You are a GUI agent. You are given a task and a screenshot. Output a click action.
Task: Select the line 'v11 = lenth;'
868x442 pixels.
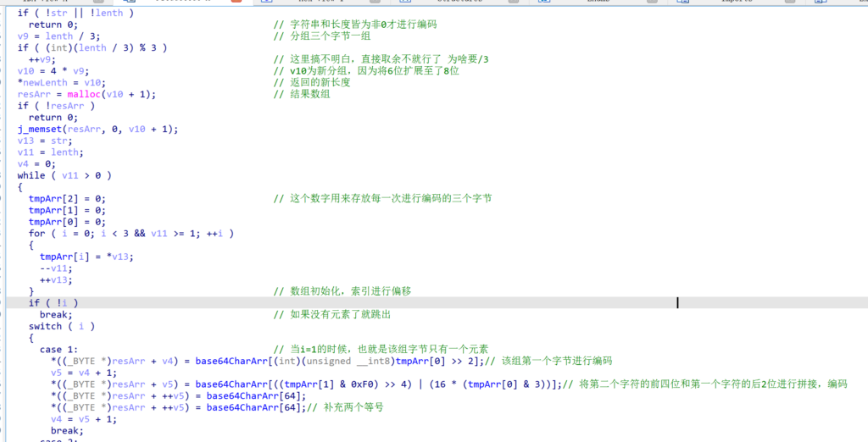point(50,152)
